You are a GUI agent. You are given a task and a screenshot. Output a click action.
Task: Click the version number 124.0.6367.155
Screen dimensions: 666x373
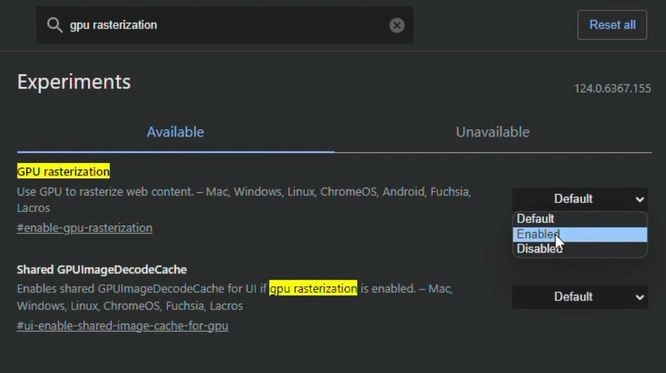click(612, 88)
